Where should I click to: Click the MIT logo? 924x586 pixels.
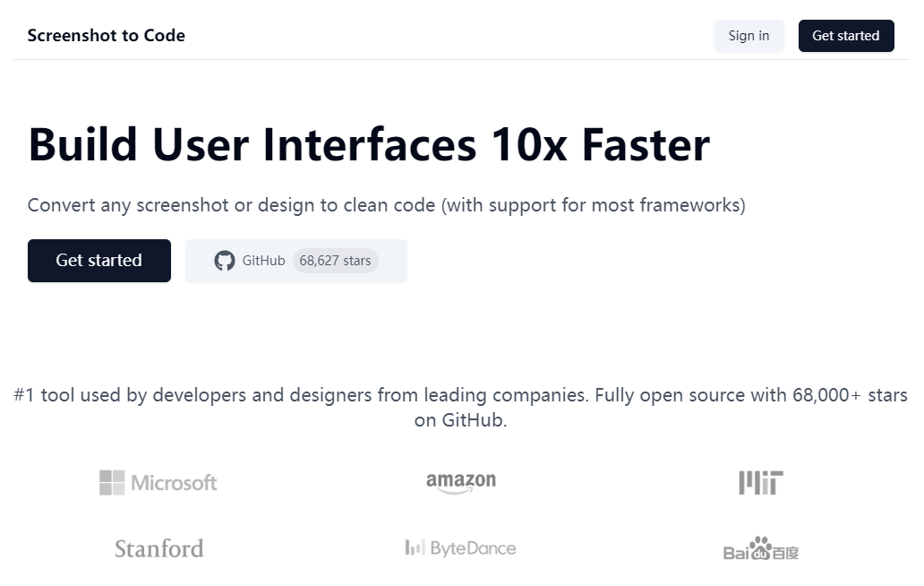[761, 482]
